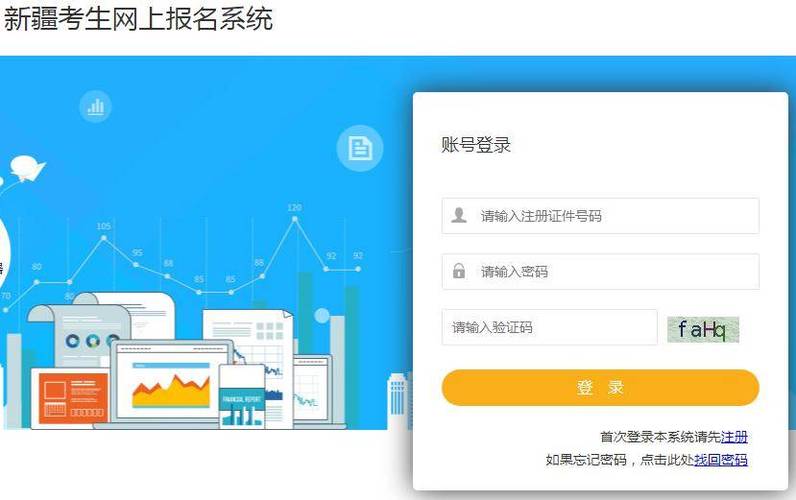Click the 新疆考生网上报名系统 page title
The width and height of the screenshot is (796, 500).
tap(138, 18)
